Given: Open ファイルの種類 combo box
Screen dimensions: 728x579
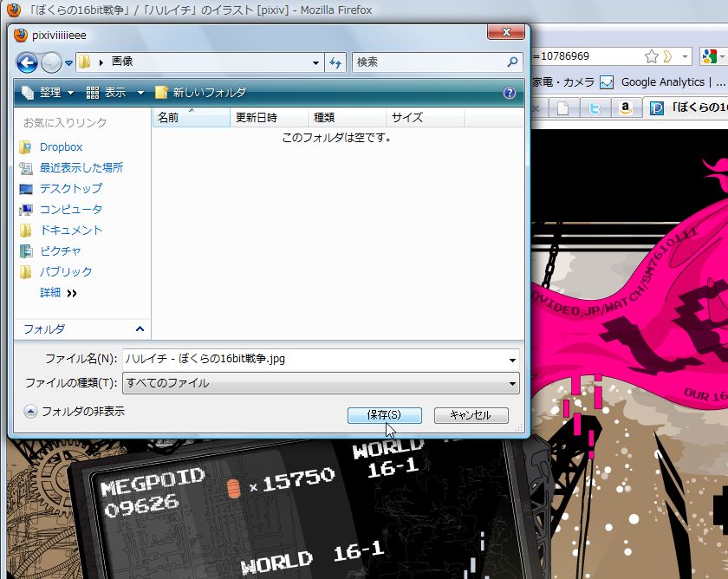Looking at the screenshot, I should (321, 383).
